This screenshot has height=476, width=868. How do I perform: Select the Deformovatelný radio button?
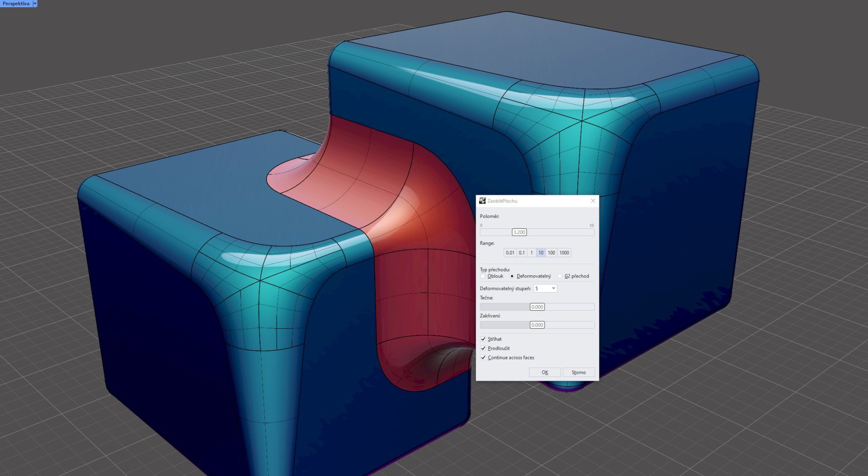pyautogui.click(x=512, y=276)
